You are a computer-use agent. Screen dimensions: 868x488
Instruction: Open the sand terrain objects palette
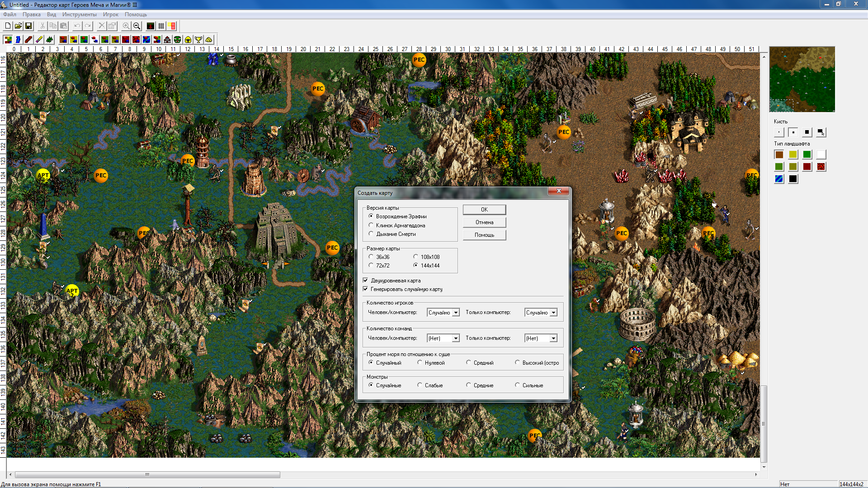(74, 39)
